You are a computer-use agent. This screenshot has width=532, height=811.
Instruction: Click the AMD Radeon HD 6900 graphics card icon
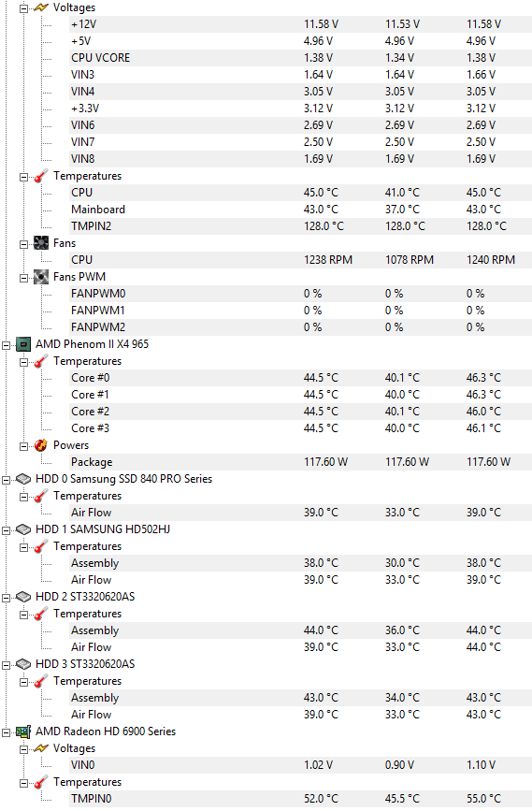point(23,731)
